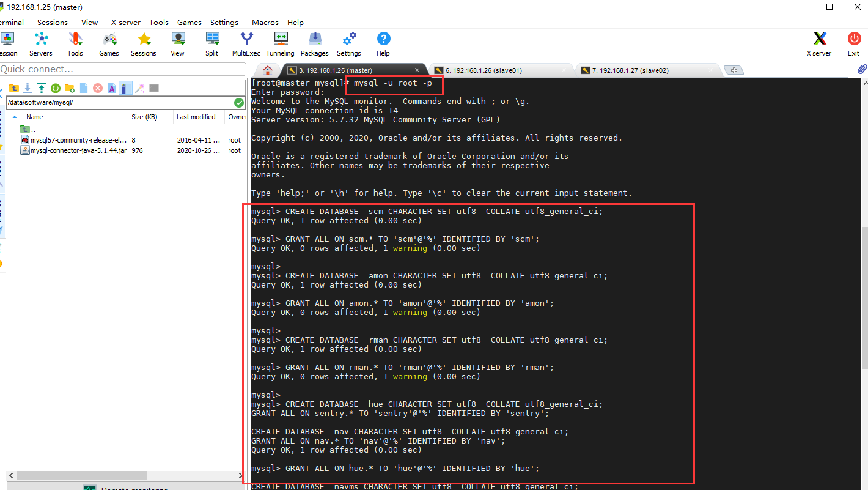Select mysql-connector-java-5.1.44.jar file
The height and width of the screenshot is (490, 868).
[x=73, y=150]
